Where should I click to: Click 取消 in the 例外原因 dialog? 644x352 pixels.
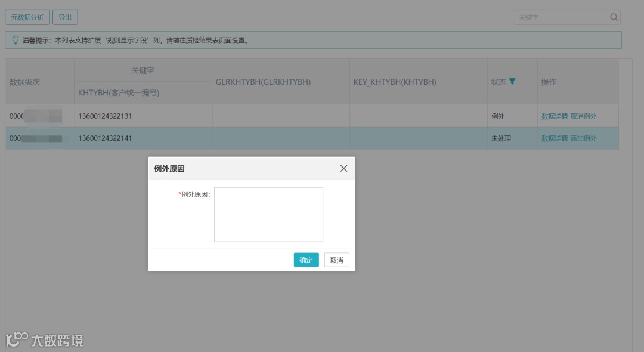point(336,260)
